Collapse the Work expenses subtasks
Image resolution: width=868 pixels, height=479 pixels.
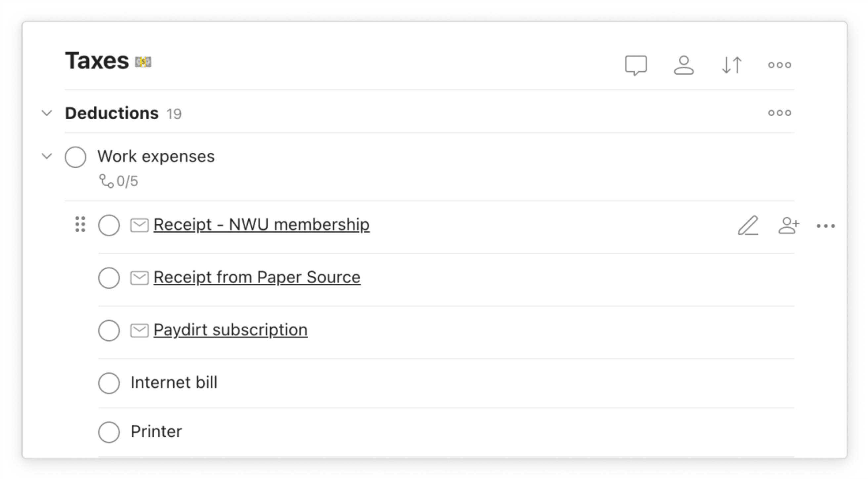click(x=47, y=156)
